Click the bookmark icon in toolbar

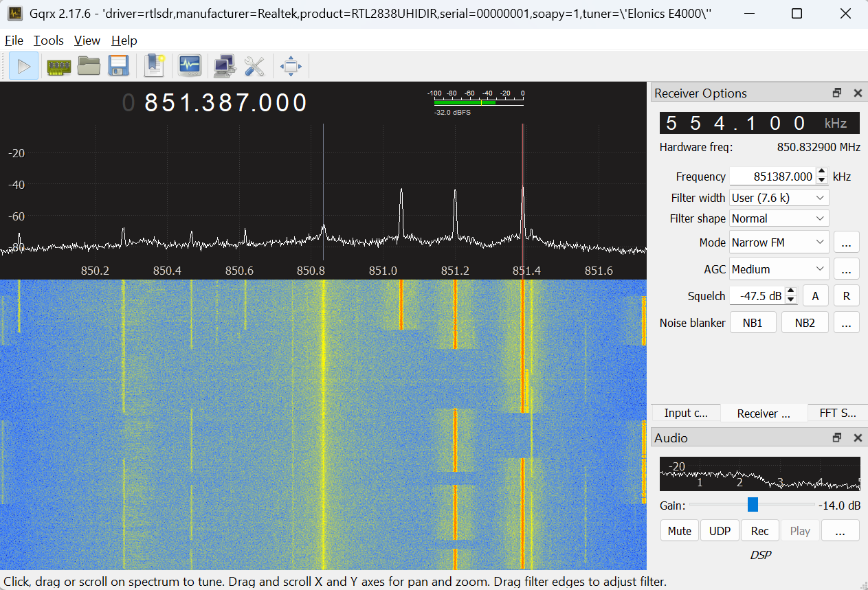[154, 66]
